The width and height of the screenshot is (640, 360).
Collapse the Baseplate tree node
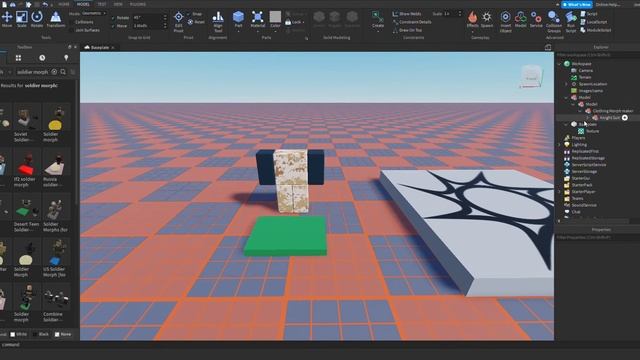tap(566, 124)
